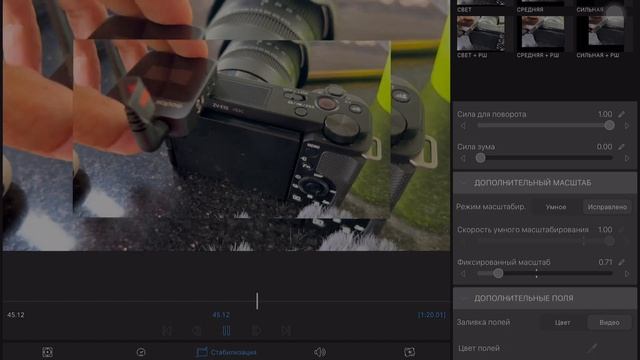The image size is (640, 360).
Task: Pause playback with the pause button
Action: (227, 331)
